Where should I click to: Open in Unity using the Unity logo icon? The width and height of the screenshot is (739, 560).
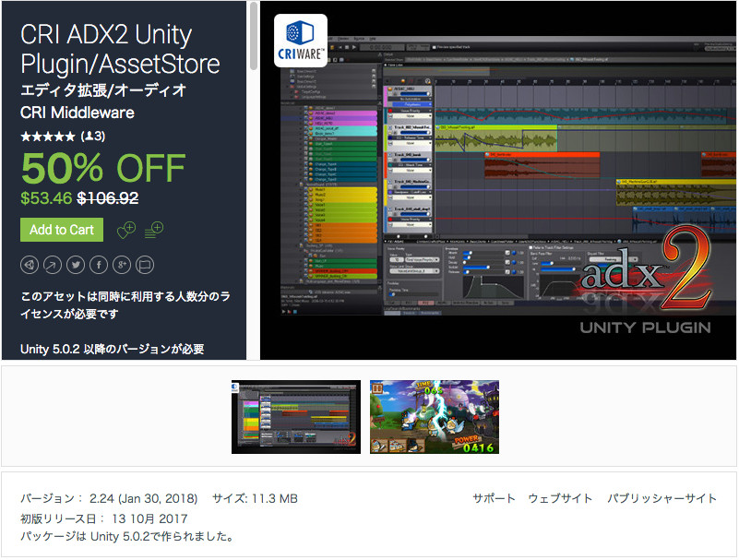(x=30, y=265)
